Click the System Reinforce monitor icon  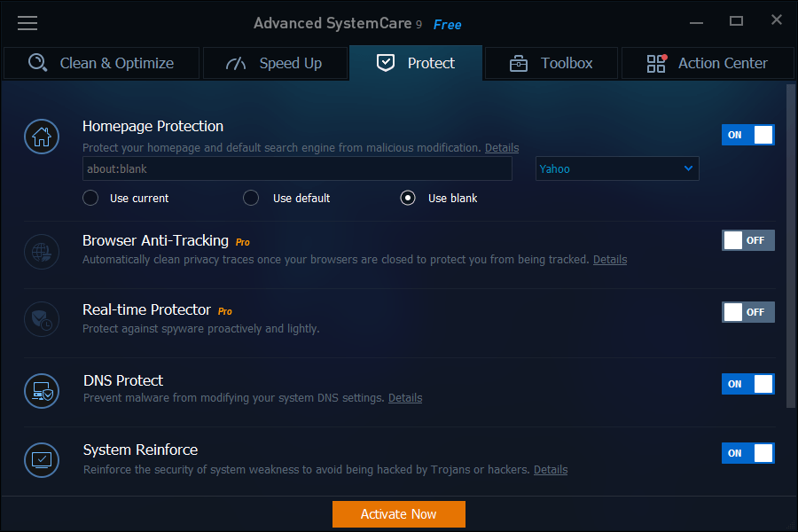click(42, 460)
